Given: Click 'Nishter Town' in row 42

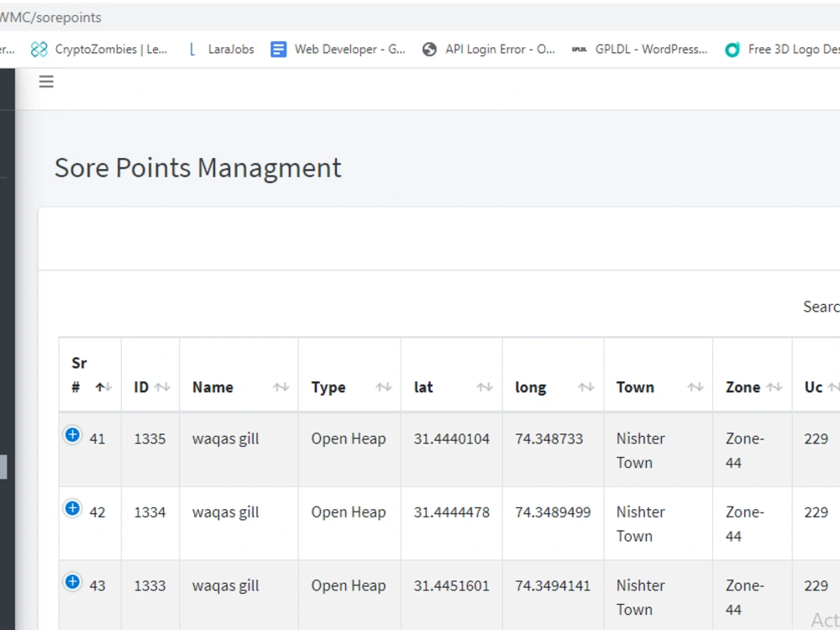Looking at the screenshot, I should point(641,524).
